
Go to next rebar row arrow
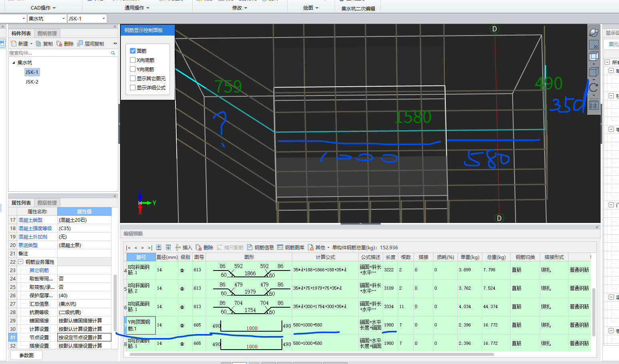[x=142, y=248]
